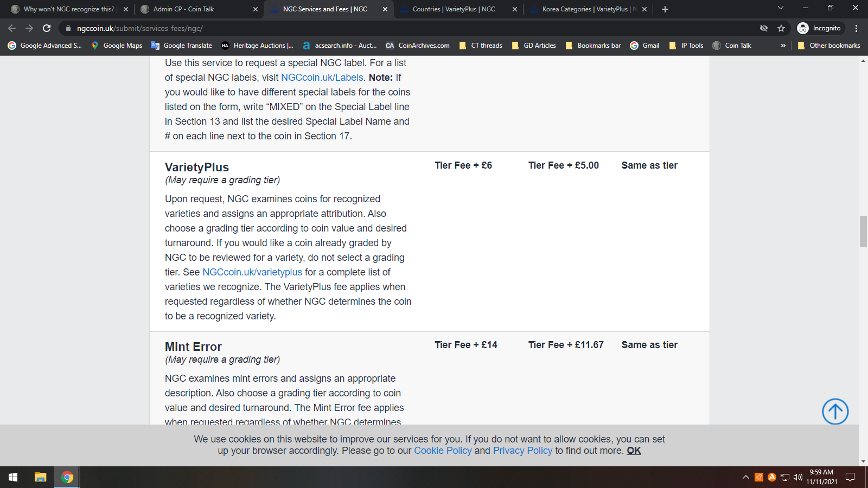Screen dimensions: 868x488
Task: Reload the current page
Action: click(x=47, y=28)
